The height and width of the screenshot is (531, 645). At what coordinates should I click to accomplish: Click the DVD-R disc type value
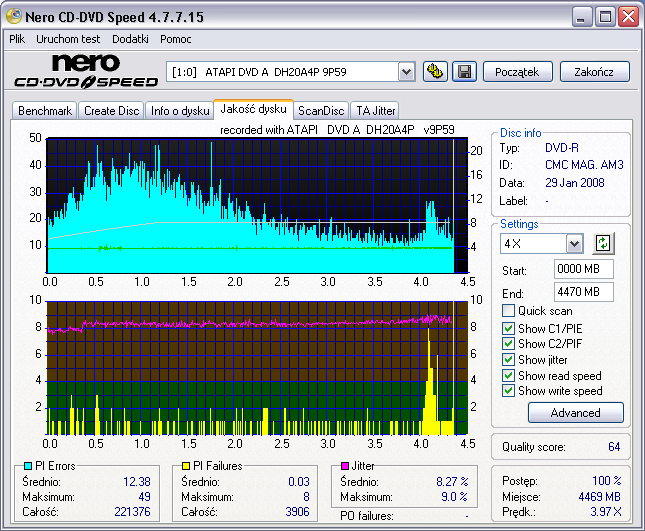562,148
